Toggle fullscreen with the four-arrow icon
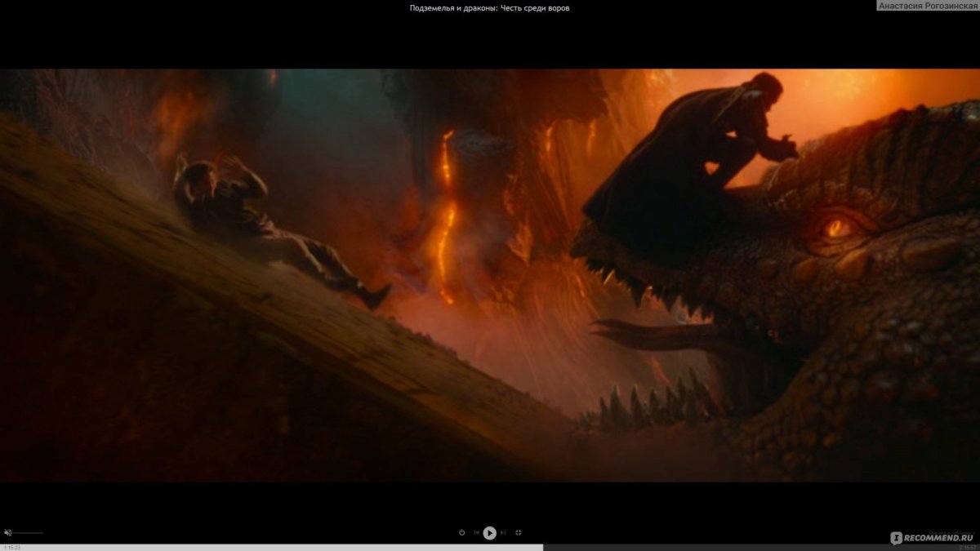This screenshot has width=980, height=551. coord(519,533)
